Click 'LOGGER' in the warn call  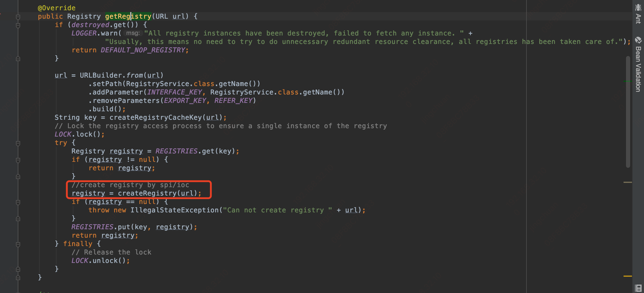pos(84,33)
